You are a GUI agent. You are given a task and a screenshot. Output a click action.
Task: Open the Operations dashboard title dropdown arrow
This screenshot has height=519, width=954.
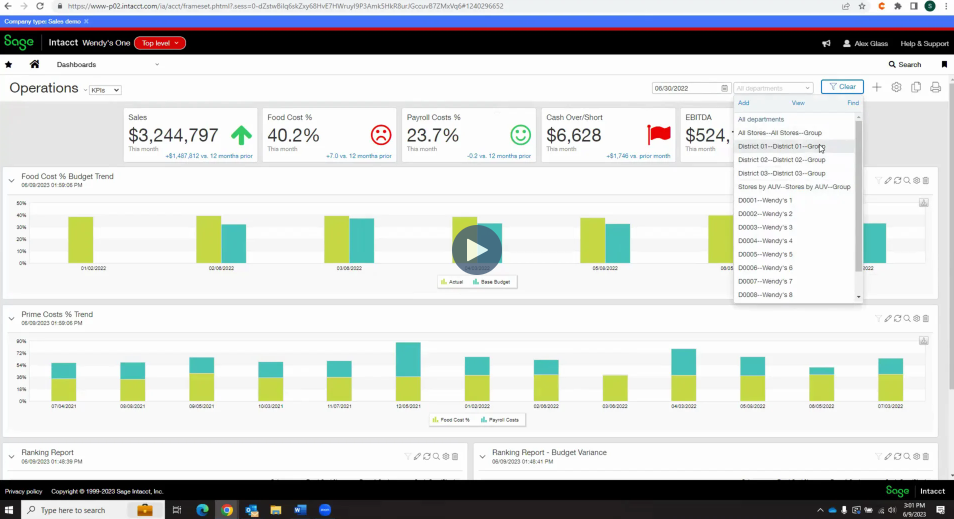coord(85,90)
